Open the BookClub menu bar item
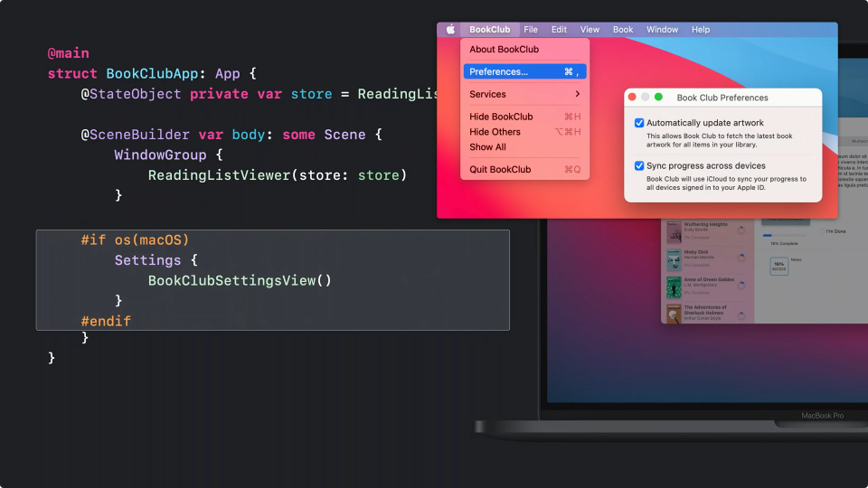This screenshot has width=868, height=488. (489, 29)
